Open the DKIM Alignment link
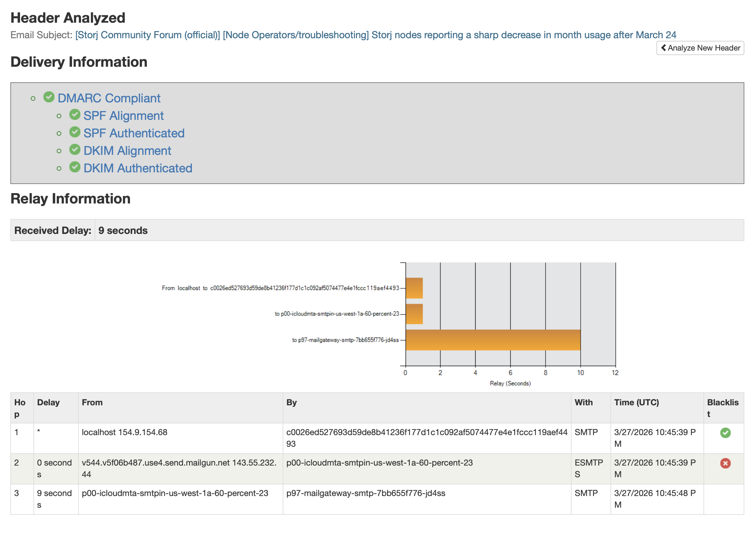This screenshot has width=756, height=543. [127, 151]
